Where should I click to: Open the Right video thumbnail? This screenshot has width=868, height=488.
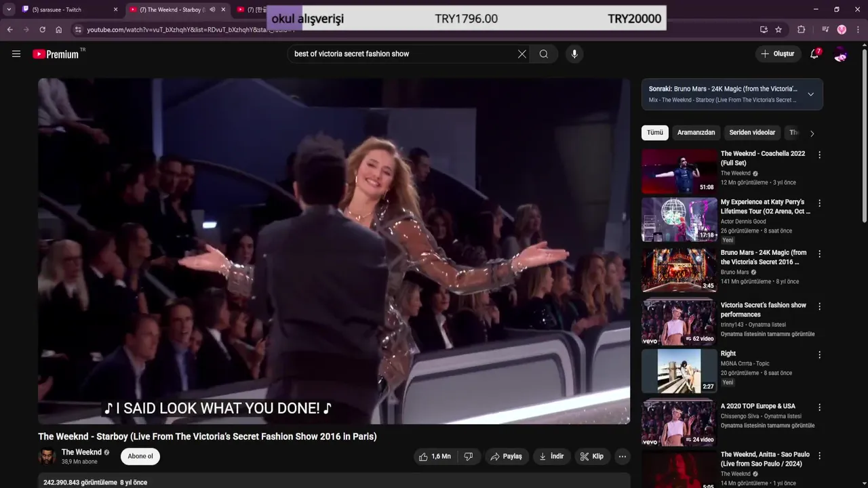pyautogui.click(x=679, y=371)
